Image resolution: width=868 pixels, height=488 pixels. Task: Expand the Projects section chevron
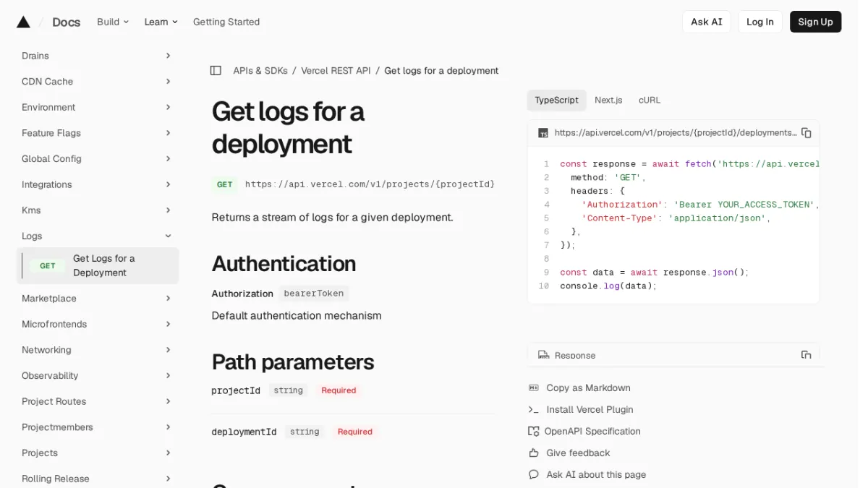click(168, 453)
